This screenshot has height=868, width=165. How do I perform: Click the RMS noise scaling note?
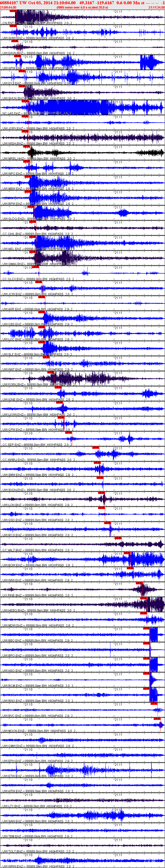(x=82, y=7)
